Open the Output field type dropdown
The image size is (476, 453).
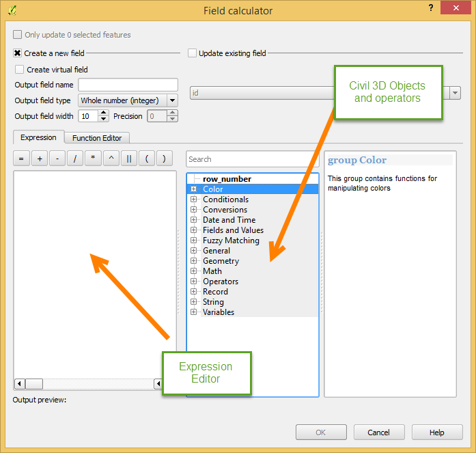[x=172, y=100]
